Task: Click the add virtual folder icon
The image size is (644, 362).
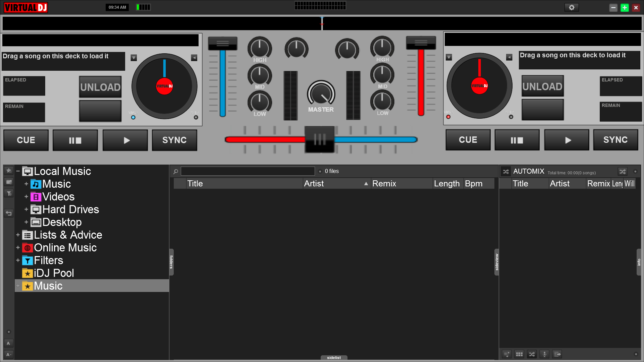Action: tap(9, 182)
